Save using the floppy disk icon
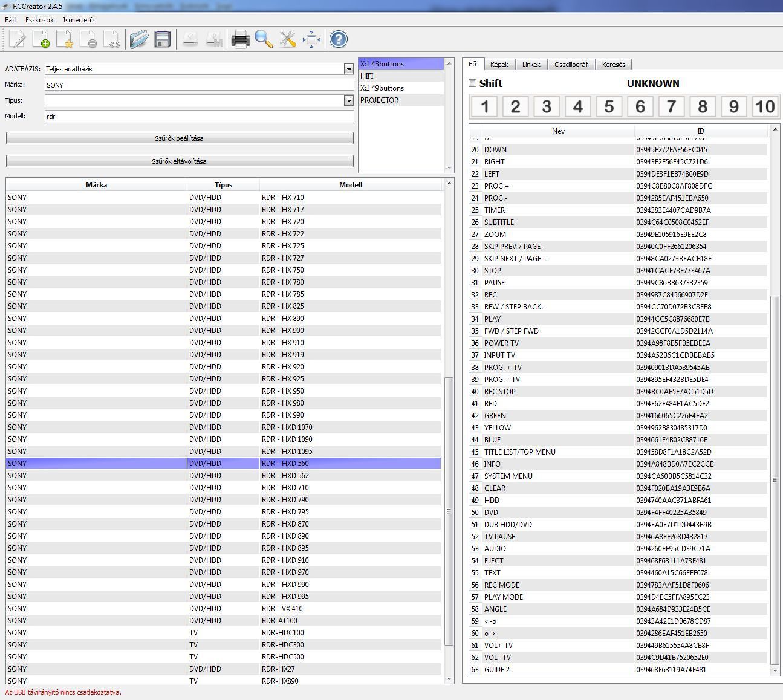 163,40
